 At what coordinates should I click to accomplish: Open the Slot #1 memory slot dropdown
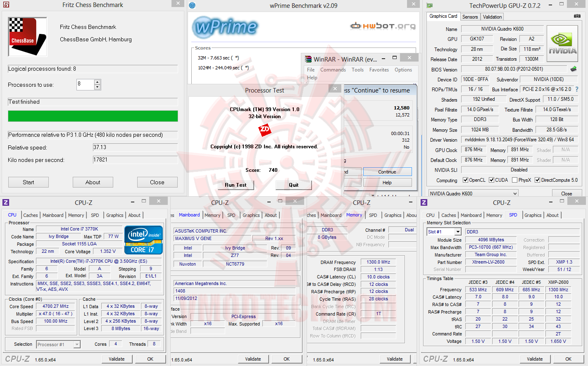tap(458, 232)
